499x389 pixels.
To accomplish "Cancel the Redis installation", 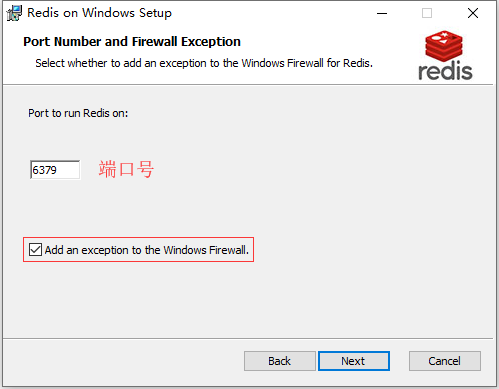I will coord(445,361).
